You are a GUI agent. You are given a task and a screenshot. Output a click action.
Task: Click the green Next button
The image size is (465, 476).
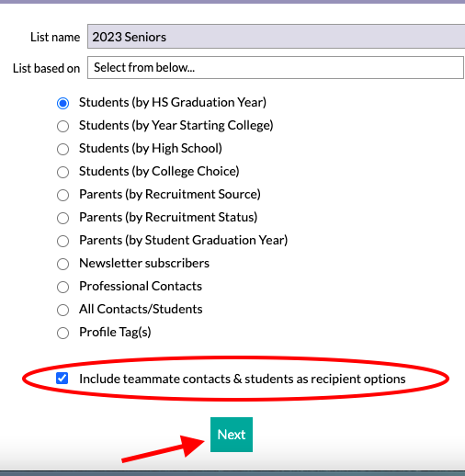pos(232,435)
